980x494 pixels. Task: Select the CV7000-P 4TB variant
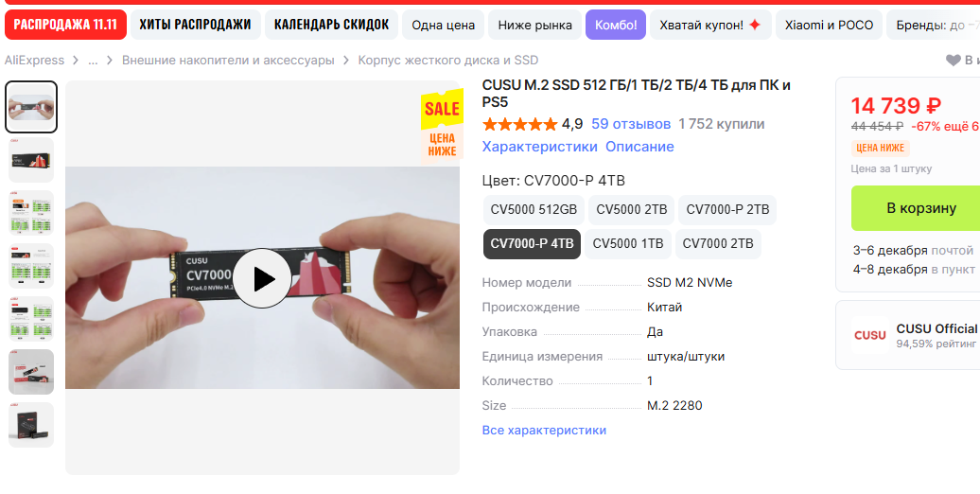532,244
